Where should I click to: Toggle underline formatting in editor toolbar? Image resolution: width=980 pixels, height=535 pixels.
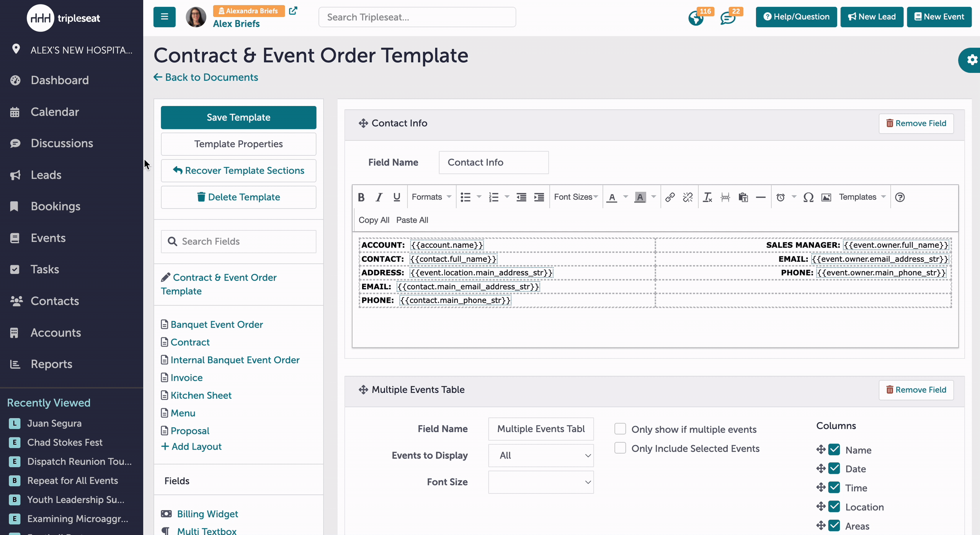point(397,197)
